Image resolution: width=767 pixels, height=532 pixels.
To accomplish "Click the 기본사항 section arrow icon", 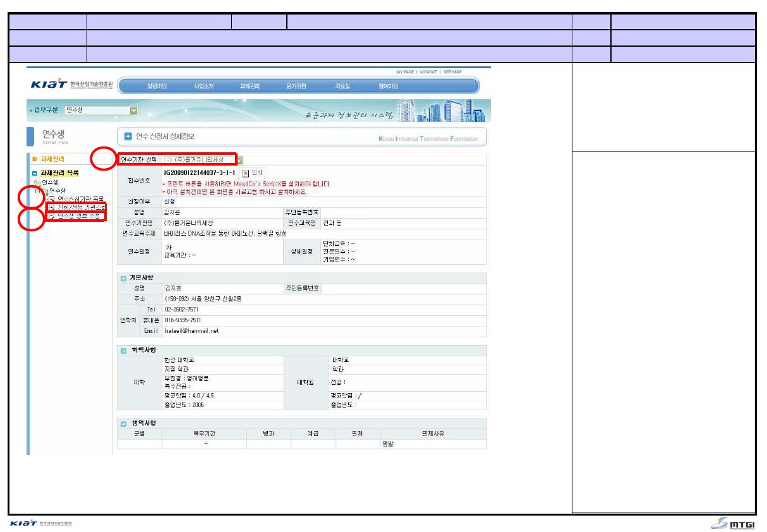I will [124, 278].
